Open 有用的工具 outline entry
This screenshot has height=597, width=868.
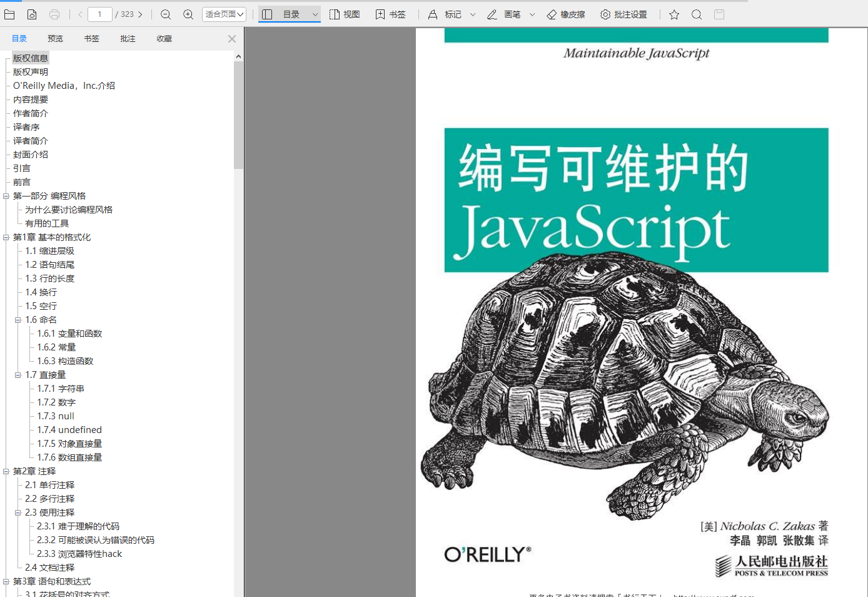tap(47, 223)
